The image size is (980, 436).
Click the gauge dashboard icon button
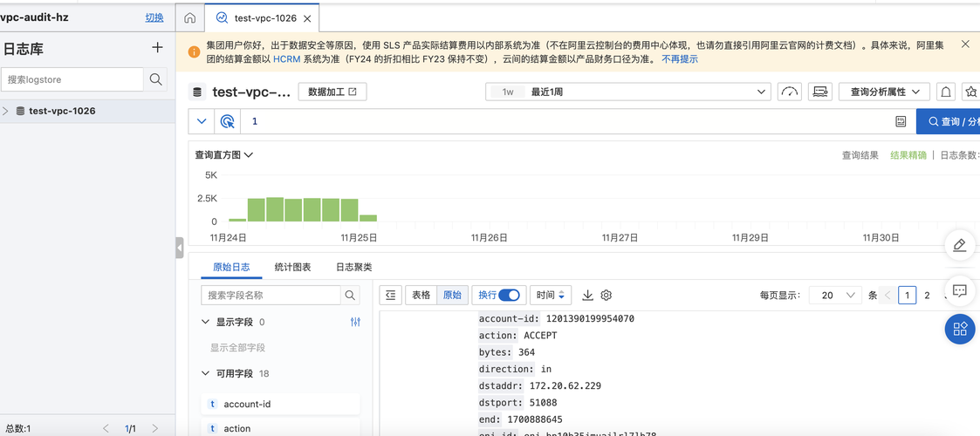pos(790,92)
